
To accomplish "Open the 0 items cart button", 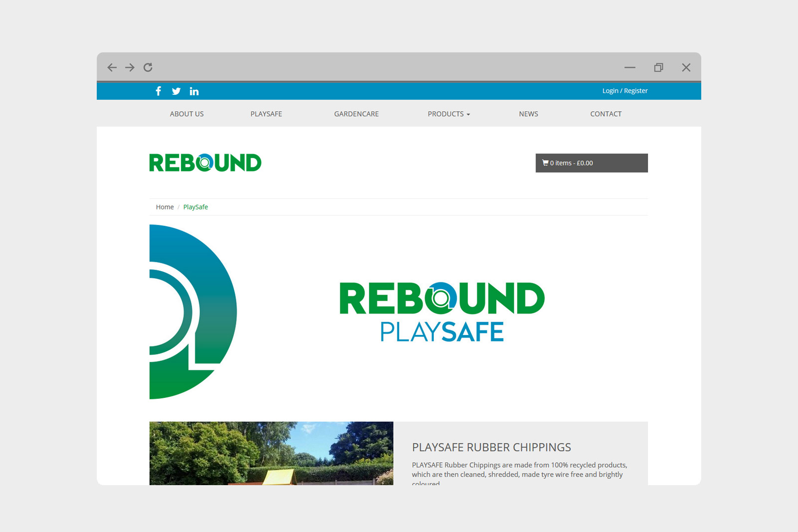I will click(592, 163).
